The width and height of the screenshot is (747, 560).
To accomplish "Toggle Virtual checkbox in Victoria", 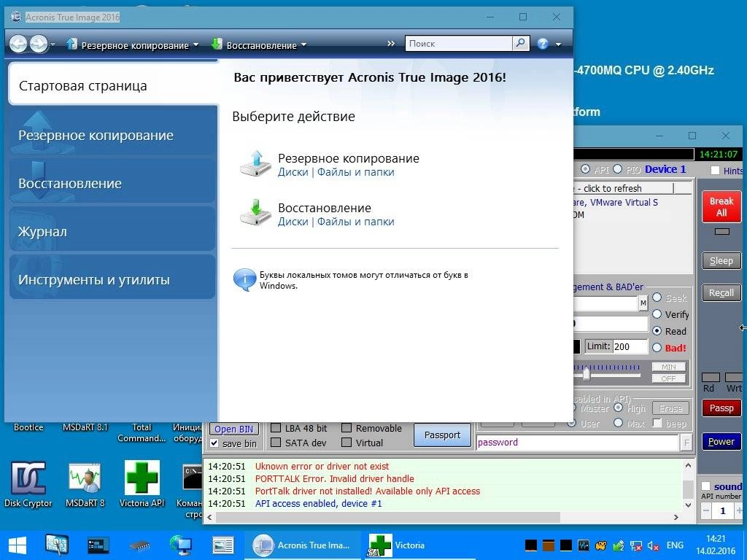I will click(x=347, y=443).
